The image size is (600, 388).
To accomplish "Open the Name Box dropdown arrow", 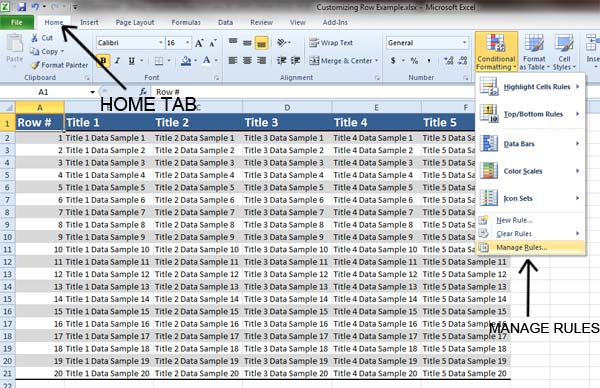I will pyautogui.click(x=92, y=92).
